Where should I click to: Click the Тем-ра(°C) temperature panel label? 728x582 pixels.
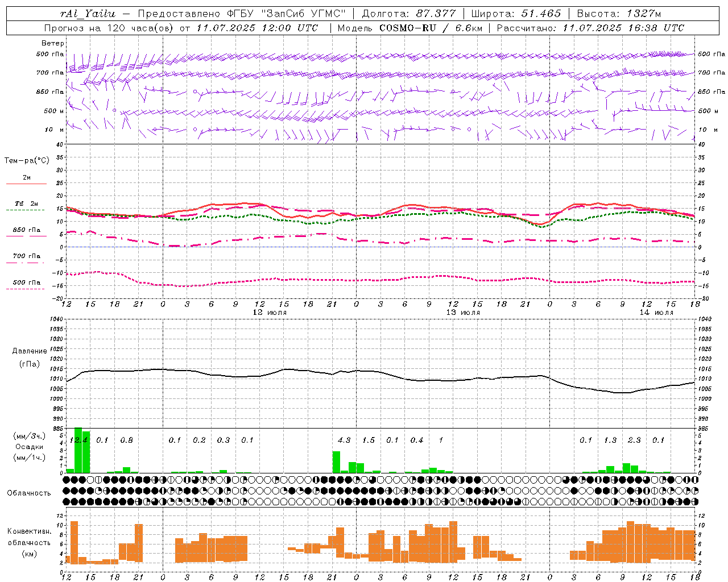pyautogui.click(x=27, y=161)
